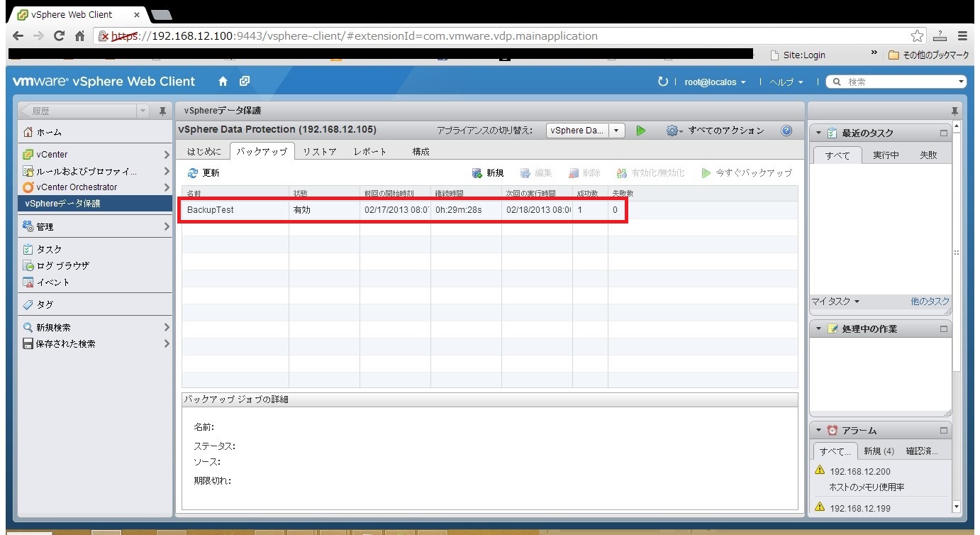
Task: Select the BackupTest job row
Action: pos(489,210)
